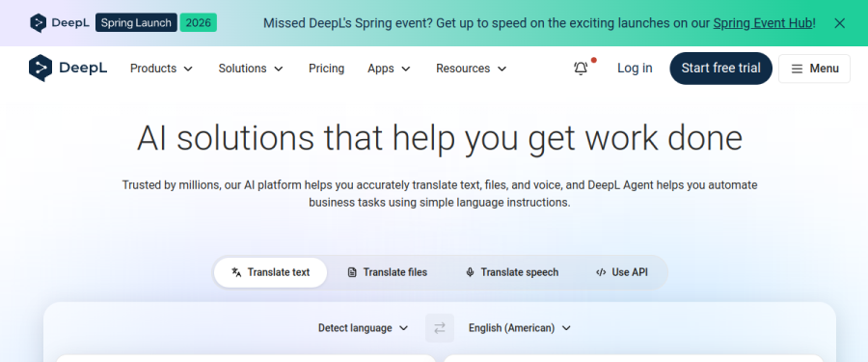
Task: Open the notifications bell icon
Action: [x=581, y=69]
